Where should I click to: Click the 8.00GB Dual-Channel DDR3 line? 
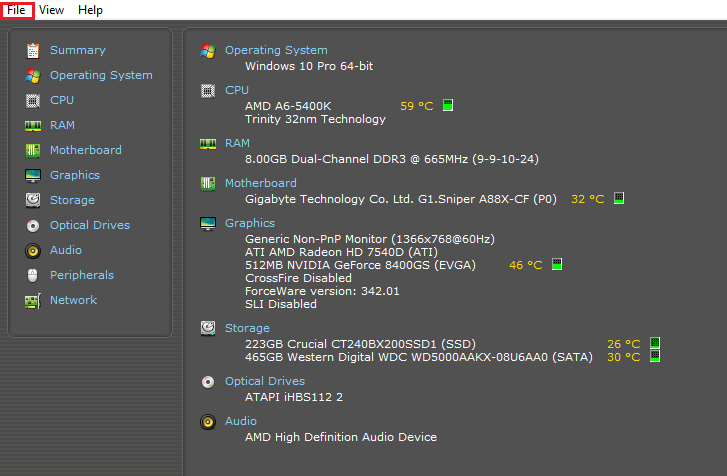coord(392,159)
